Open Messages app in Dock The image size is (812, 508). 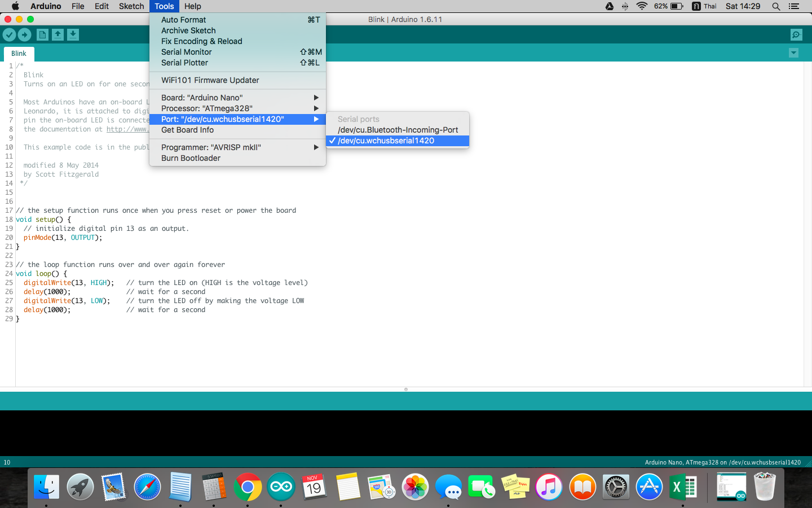(449, 487)
